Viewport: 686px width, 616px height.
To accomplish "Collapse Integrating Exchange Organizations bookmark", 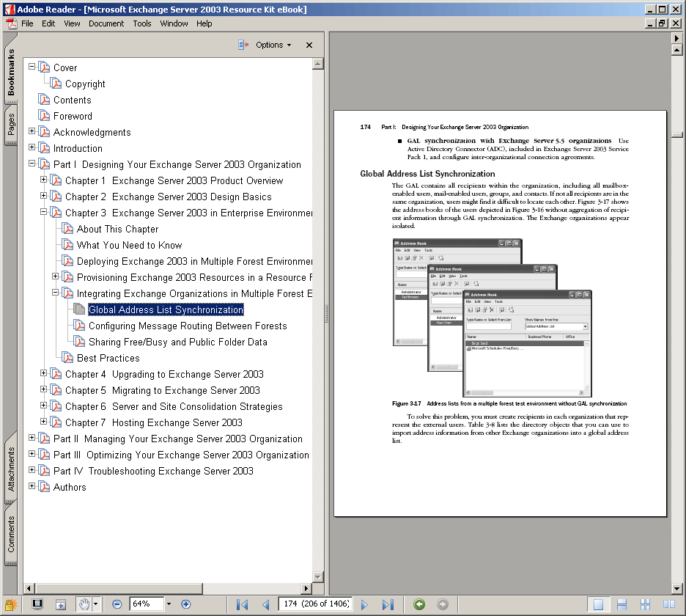I will click(56, 293).
